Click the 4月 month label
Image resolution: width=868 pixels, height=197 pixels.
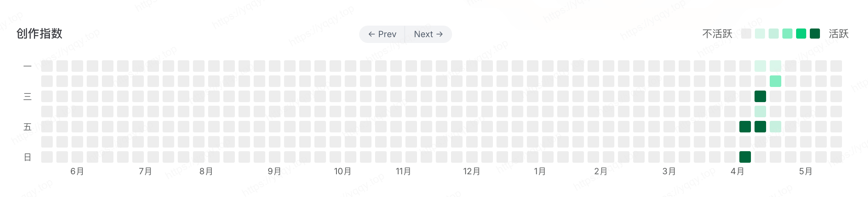737,171
